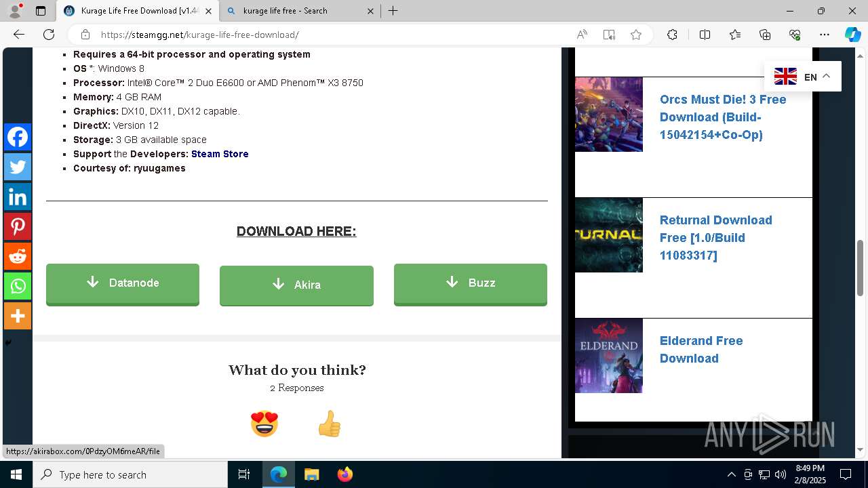This screenshot has height=488, width=868.
Task: Share page on Reddit sidebar icon
Action: tap(18, 256)
